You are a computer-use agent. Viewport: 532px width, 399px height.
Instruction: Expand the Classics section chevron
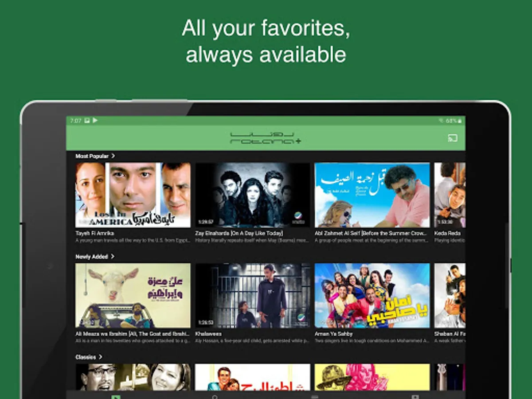101,357
